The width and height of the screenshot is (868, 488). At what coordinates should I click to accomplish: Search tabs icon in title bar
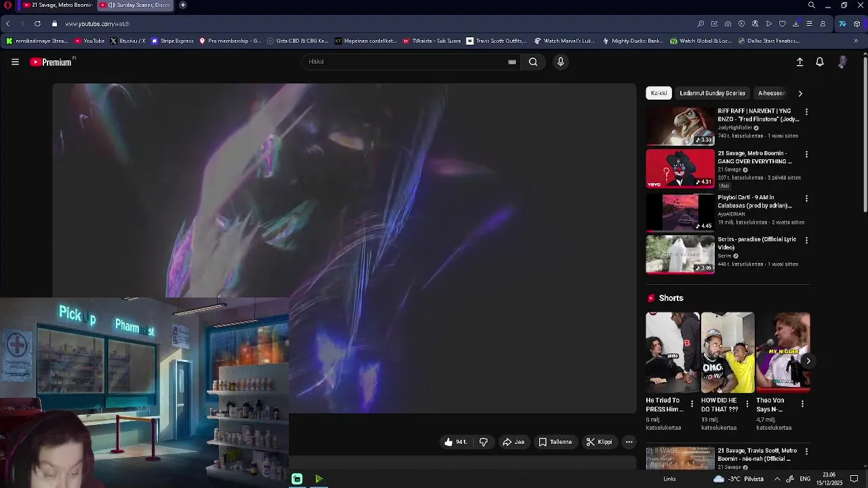(x=812, y=5)
